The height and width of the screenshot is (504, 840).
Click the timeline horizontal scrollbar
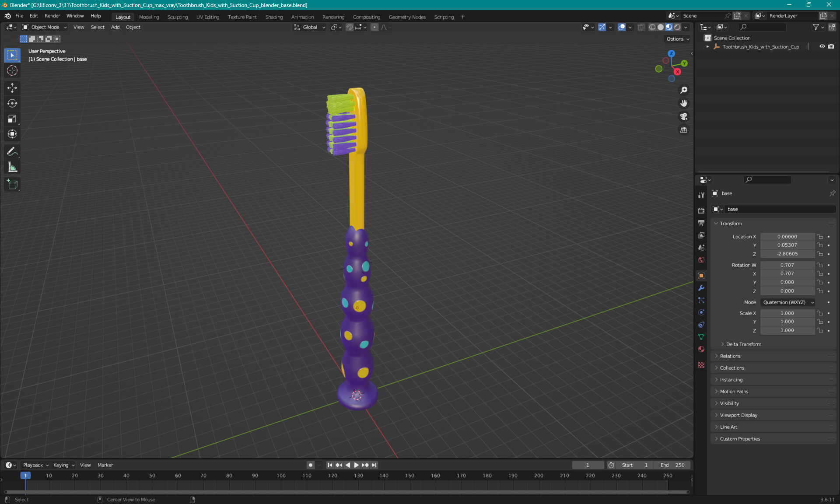coord(347,492)
